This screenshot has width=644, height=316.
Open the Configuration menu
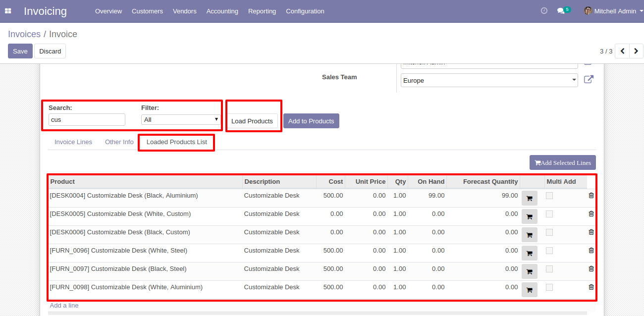305,11
